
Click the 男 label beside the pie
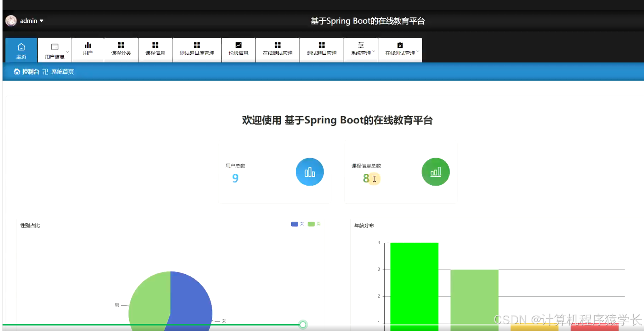pyautogui.click(x=117, y=305)
